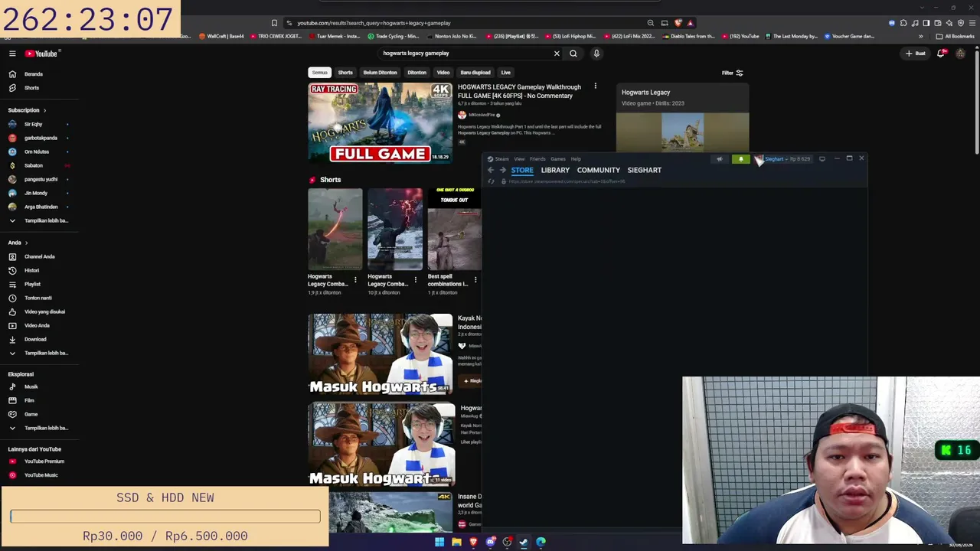This screenshot has width=980, height=551.
Task: Expand more subscriptions with Tampilkan lebih banyak
Action: [x=46, y=220]
